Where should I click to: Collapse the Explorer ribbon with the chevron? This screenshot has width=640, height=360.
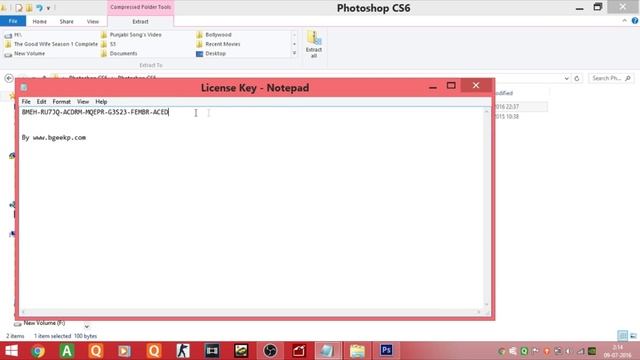click(624, 20)
